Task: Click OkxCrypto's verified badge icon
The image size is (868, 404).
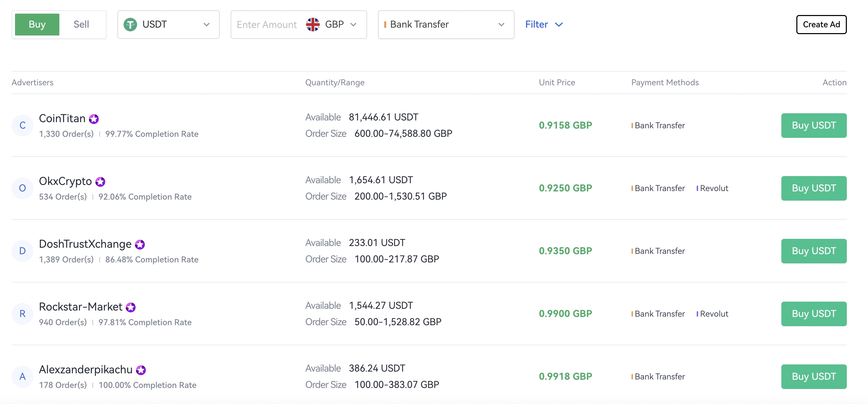Action: (x=100, y=182)
